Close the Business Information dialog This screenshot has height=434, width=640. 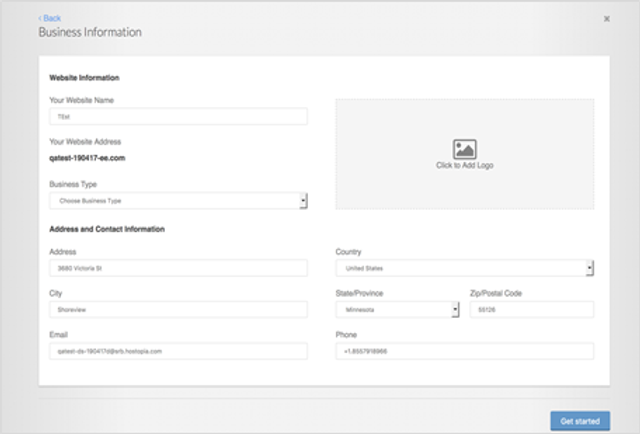point(607,19)
